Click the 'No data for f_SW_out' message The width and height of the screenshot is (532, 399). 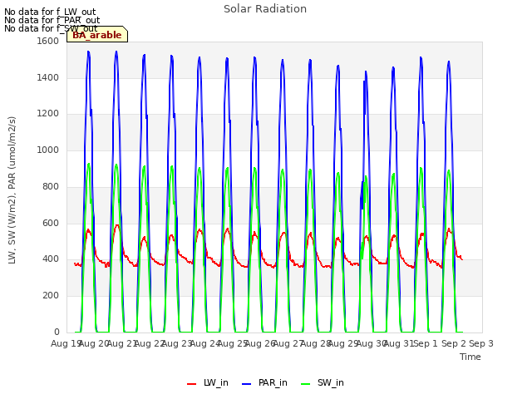(51, 28)
